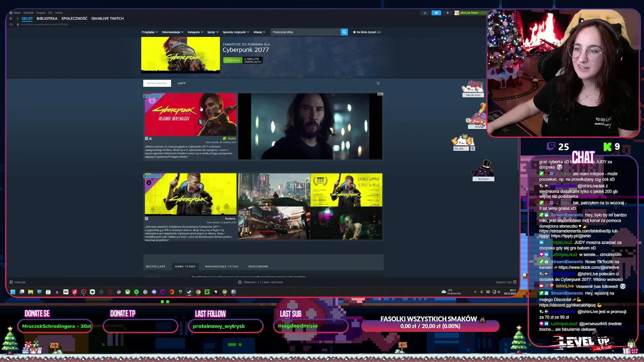Open Na liście życzeń wishlist link
Image resolution: width=644 pixels, height=362 pixels.
click(366, 32)
